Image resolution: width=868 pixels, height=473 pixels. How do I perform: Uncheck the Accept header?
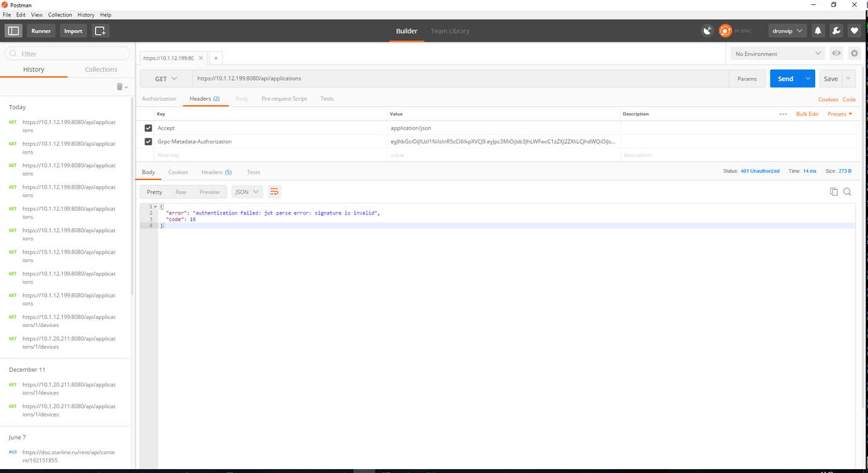point(148,128)
